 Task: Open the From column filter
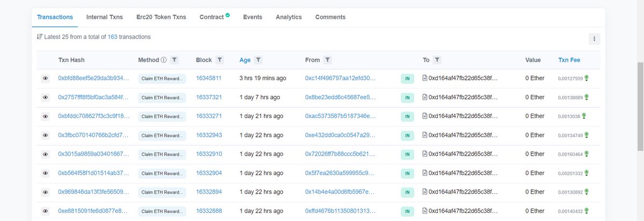[x=328, y=60]
